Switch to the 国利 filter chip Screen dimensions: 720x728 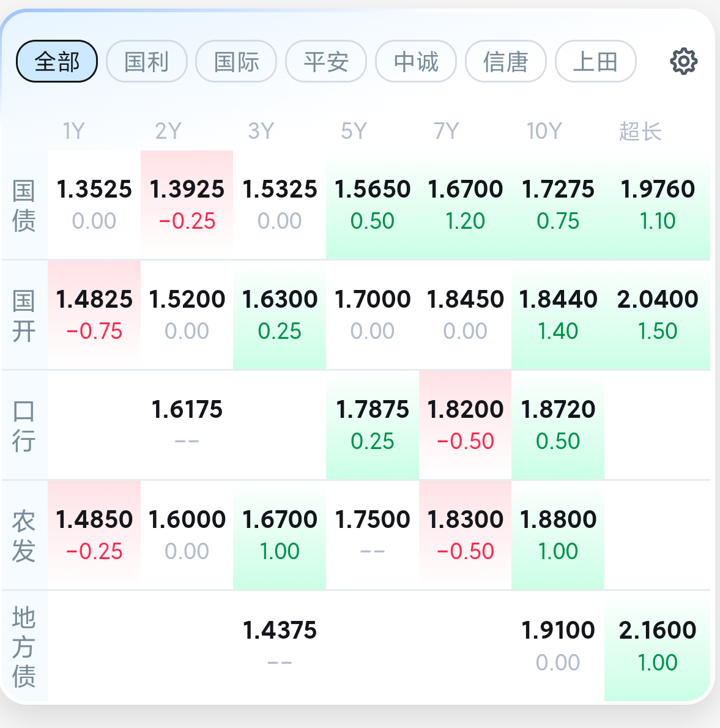click(147, 61)
